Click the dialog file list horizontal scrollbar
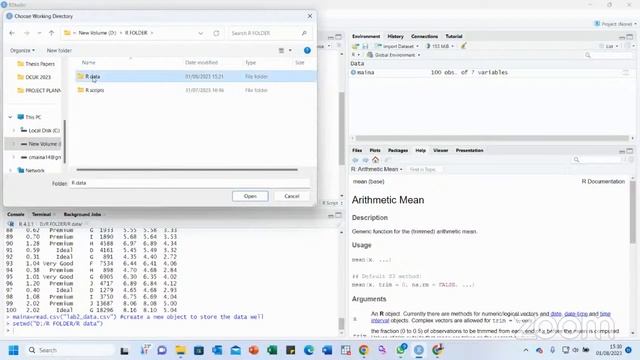Image resolution: width=640 pixels, height=360 pixels. pyautogui.click(x=187, y=170)
